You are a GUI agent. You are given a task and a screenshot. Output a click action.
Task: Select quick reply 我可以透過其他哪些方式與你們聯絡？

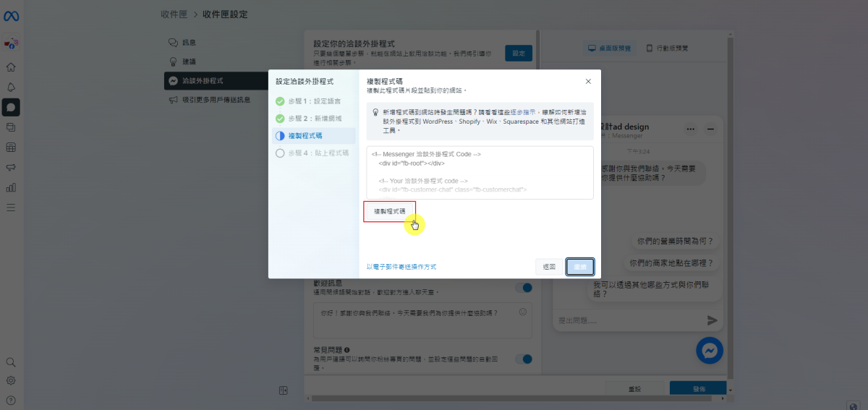tap(655, 289)
